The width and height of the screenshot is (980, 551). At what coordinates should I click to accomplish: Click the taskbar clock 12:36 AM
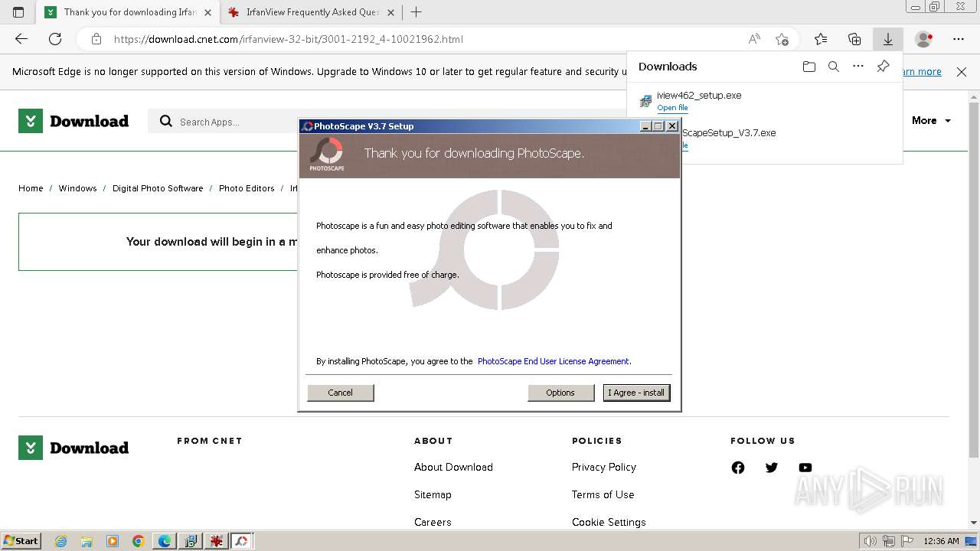941,541
